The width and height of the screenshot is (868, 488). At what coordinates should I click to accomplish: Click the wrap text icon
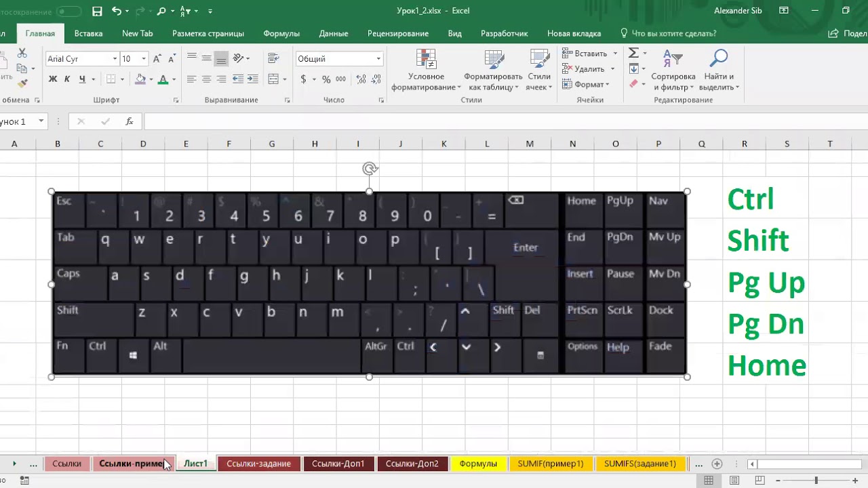pos(273,59)
